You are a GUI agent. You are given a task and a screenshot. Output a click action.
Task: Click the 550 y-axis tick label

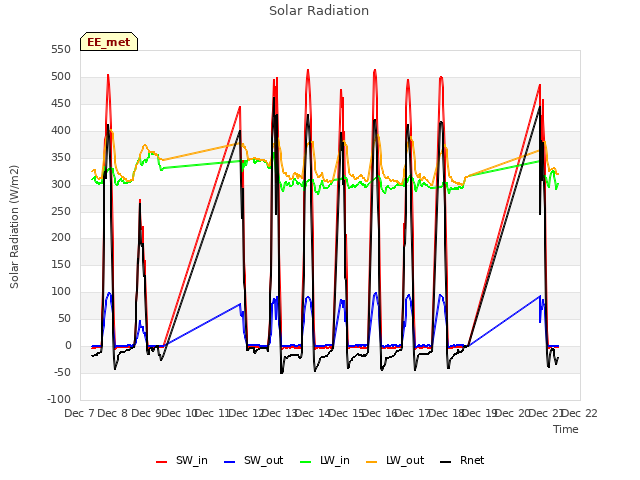(x=61, y=49)
